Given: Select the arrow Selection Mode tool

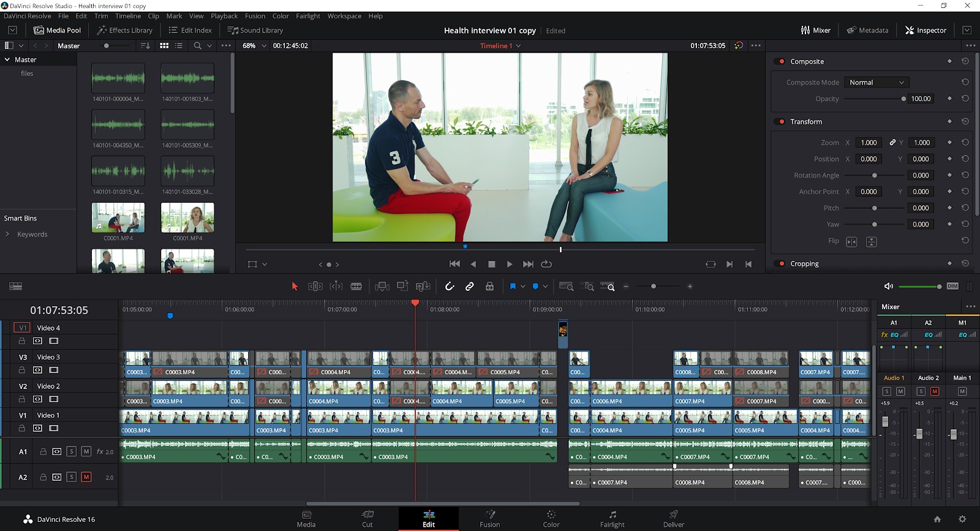Looking at the screenshot, I should coord(295,286).
